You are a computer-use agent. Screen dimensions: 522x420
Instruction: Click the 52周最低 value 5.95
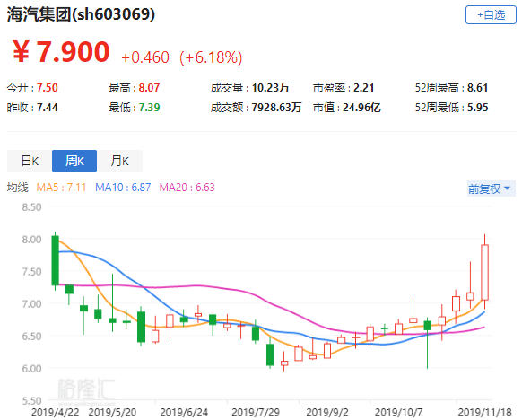pos(478,108)
